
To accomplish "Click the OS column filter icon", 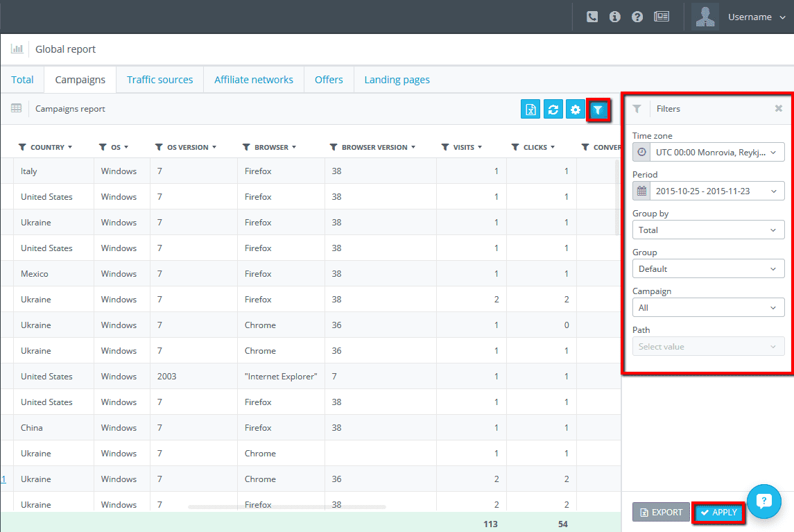I will point(103,147).
